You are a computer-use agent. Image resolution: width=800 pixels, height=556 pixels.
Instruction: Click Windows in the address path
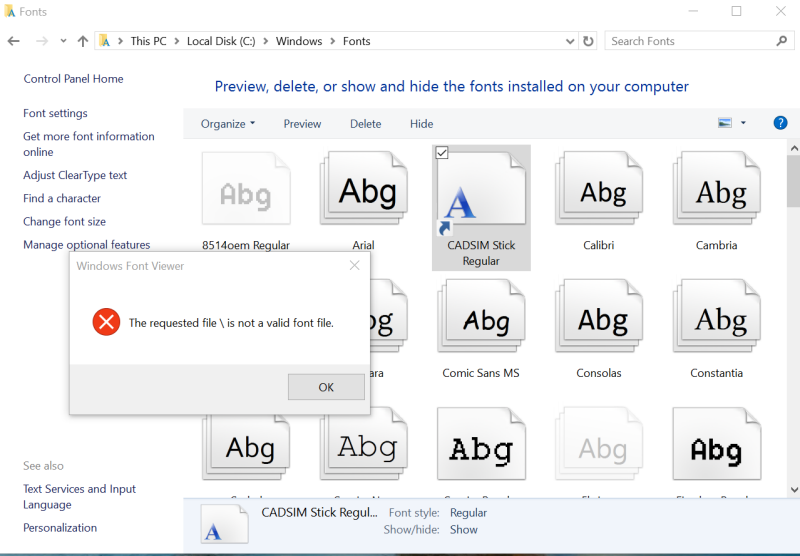click(x=299, y=41)
